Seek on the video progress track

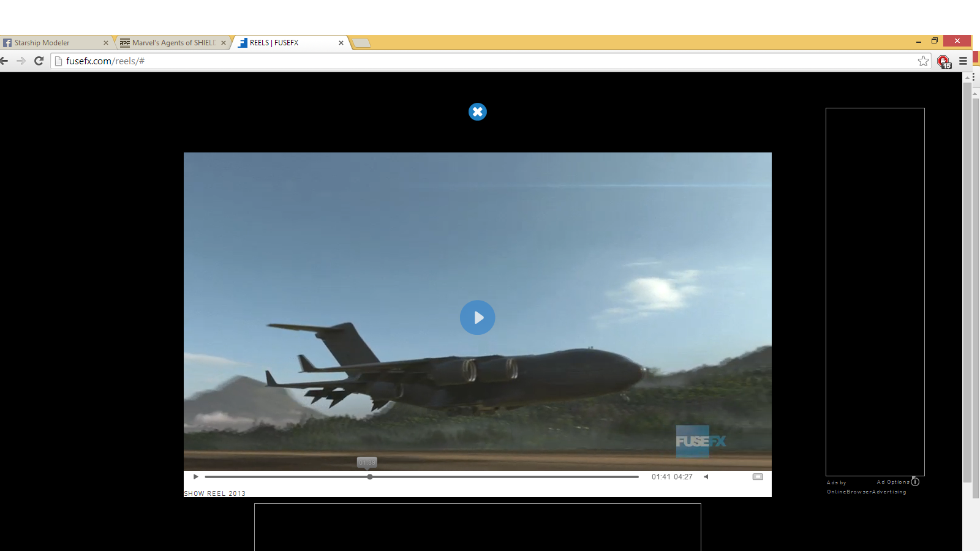pos(421,477)
